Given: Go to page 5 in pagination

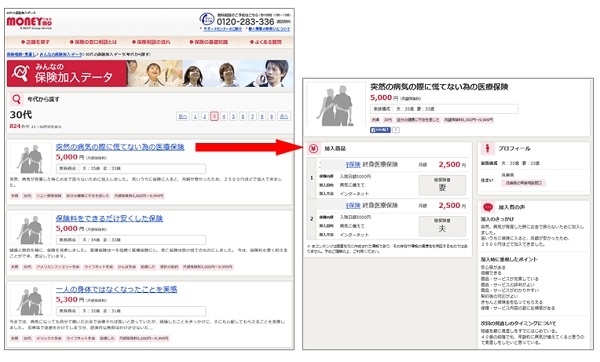Looking at the screenshot, I should click(233, 116).
